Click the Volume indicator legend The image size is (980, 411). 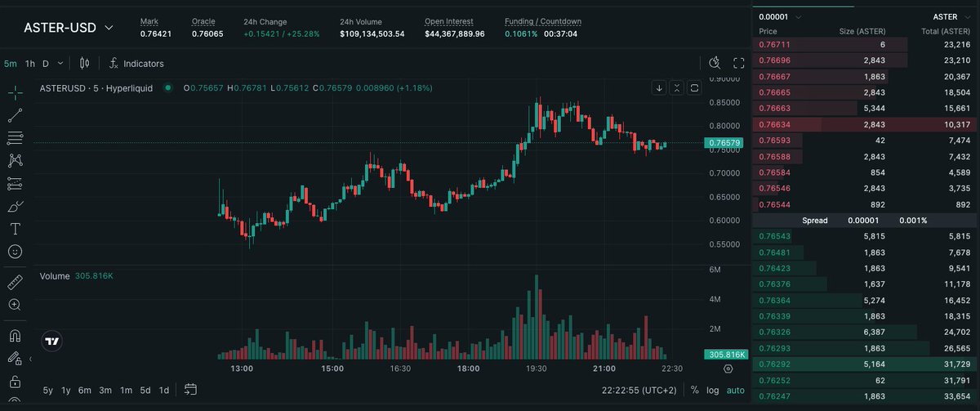[x=76, y=276]
